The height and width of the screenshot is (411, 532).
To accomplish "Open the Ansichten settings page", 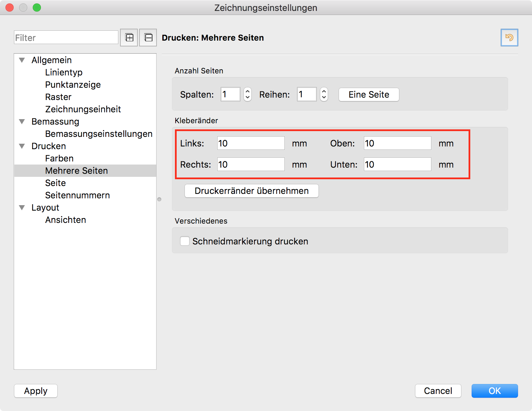I will pyautogui.click(x=65, y=220).
